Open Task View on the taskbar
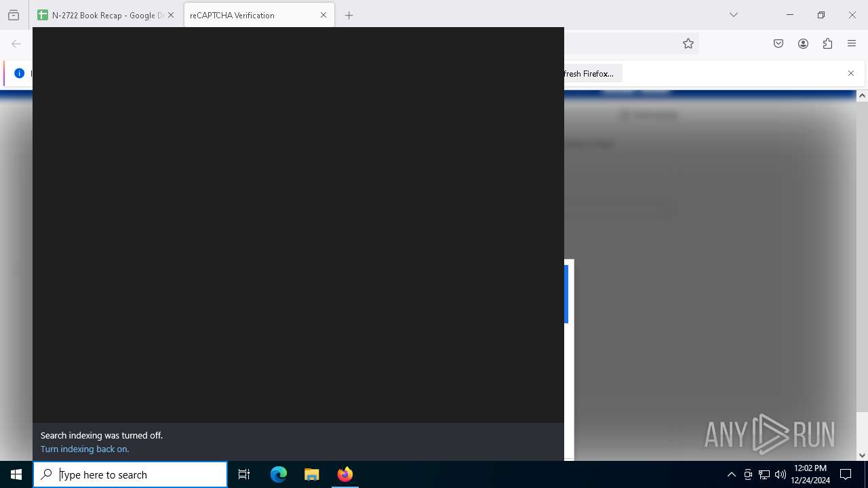The height and width of the screenshot is (488, 868). [244, 474]
